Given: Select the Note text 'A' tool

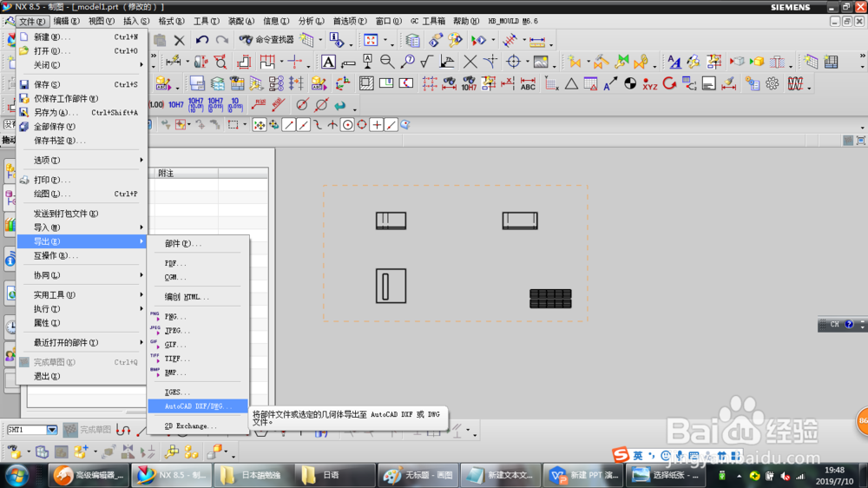Looking at the screenshot, I should [x=328, y=62].
